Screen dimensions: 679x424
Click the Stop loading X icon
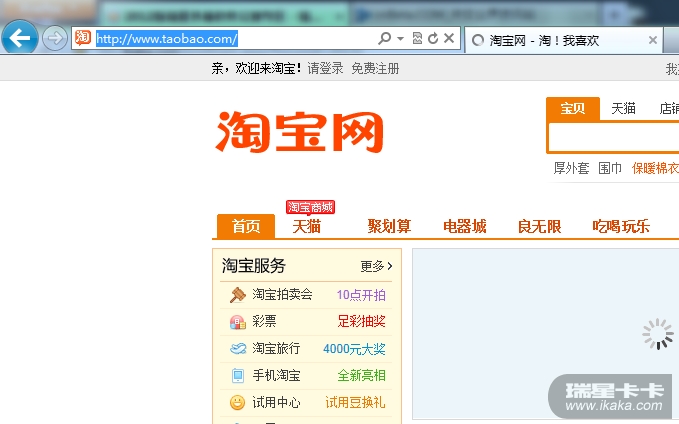click(449, 38)
